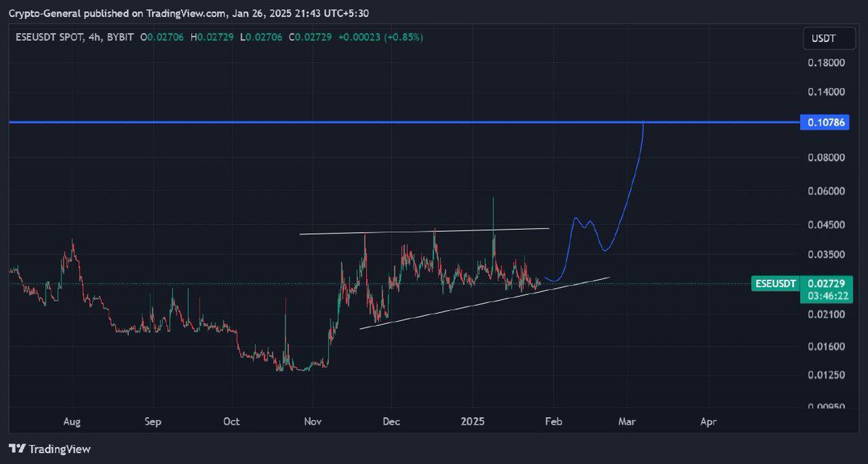
Task: Click the 0.02729 last price label
Action: (827, 283)
